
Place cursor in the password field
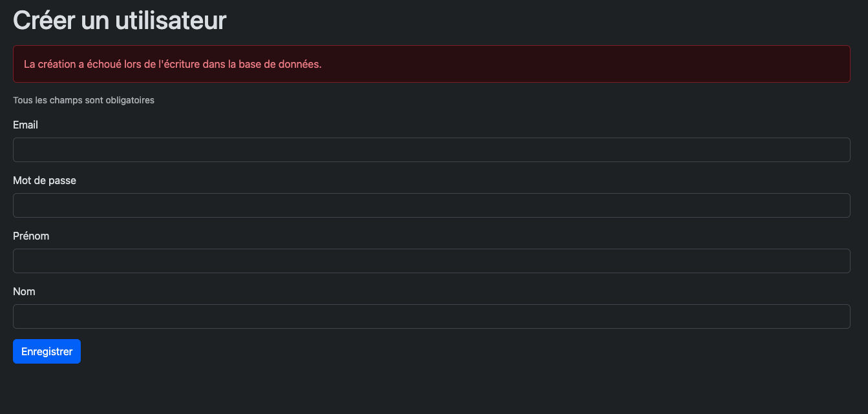coord(431,205)
